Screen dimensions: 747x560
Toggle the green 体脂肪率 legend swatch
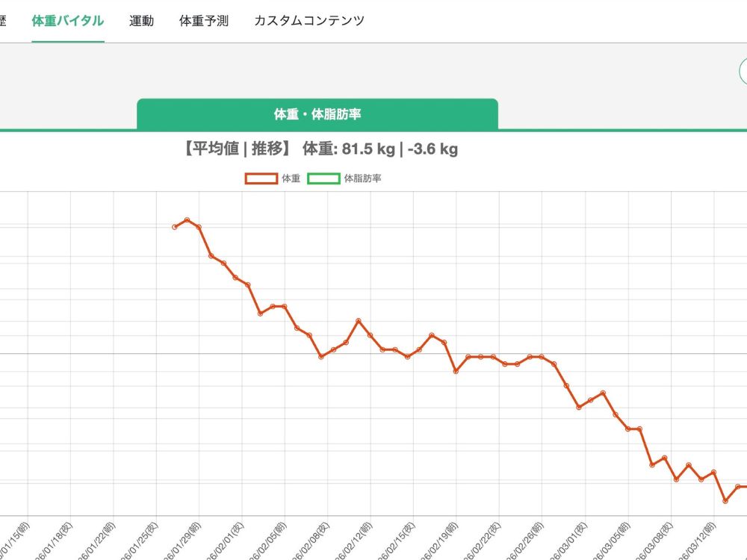pyautogui.click(x=323, y=178)
